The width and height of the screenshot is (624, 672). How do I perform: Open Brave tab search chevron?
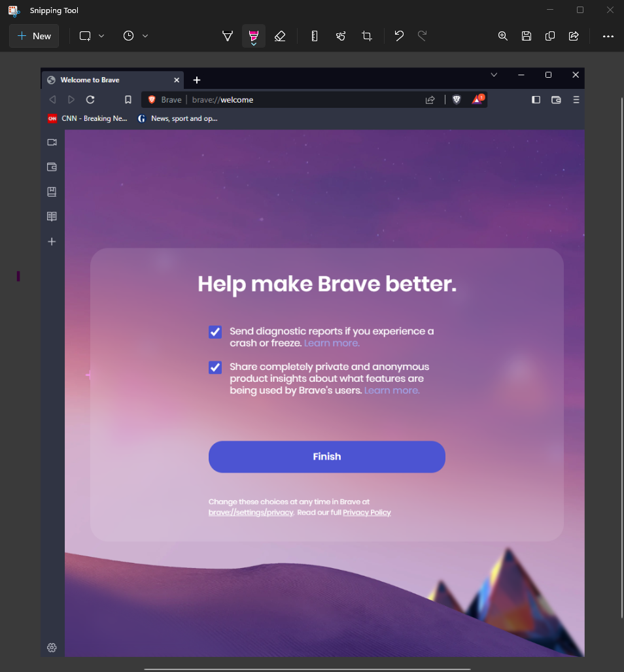[x=494, y=75]
